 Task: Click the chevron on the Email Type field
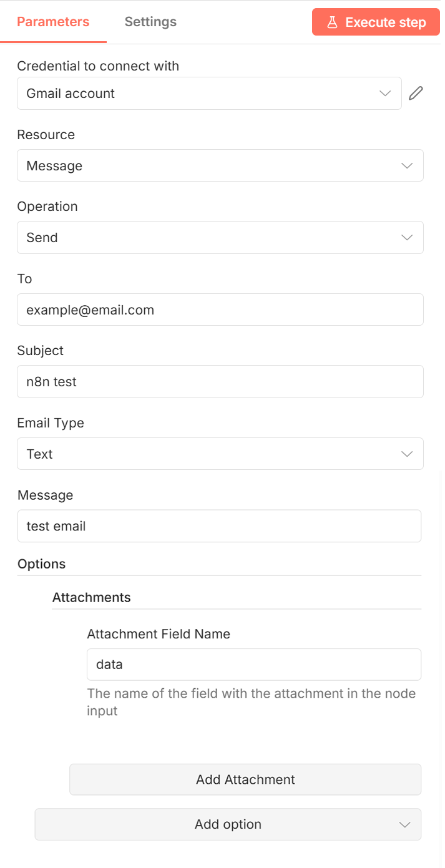click(406, 454)
